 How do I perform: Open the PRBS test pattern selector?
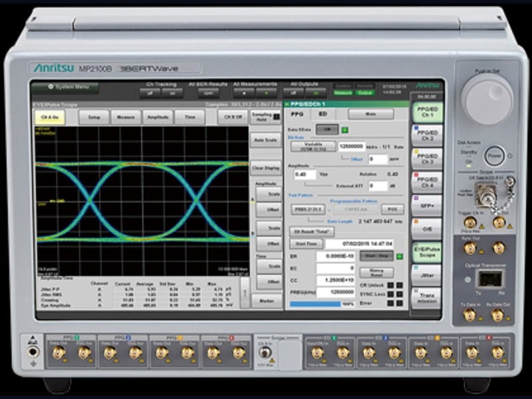tap(308, 209)
